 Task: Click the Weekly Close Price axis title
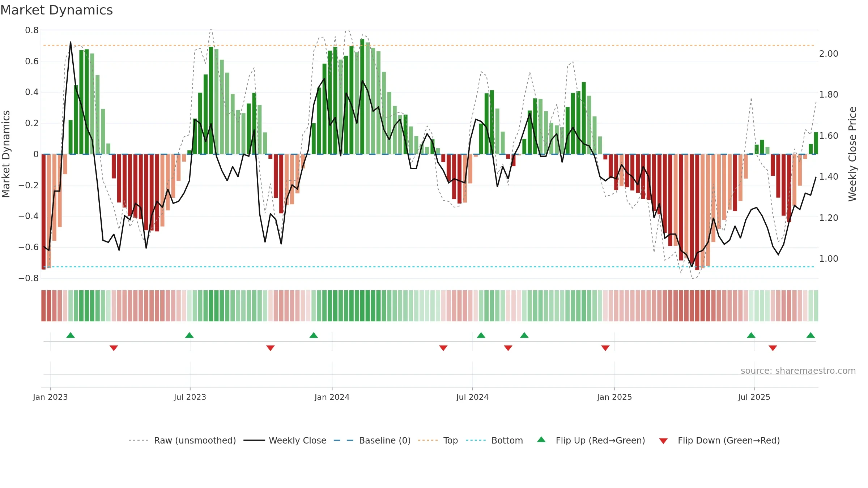pos(852,154)
